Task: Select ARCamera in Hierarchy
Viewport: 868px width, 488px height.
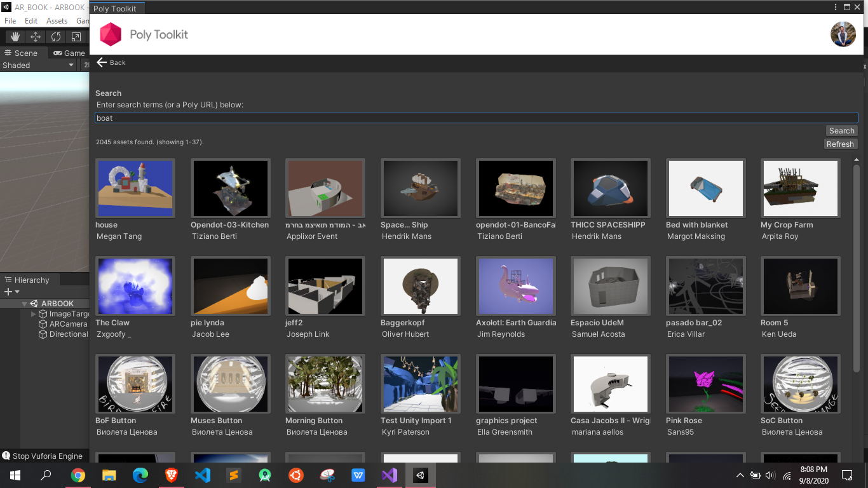Action: click(x=64, y=324)
